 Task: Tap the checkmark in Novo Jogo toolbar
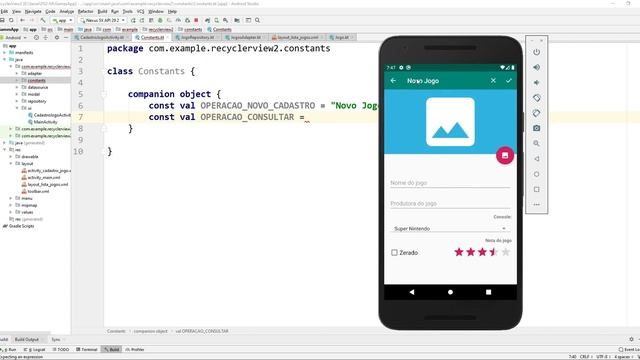[509, 80]
